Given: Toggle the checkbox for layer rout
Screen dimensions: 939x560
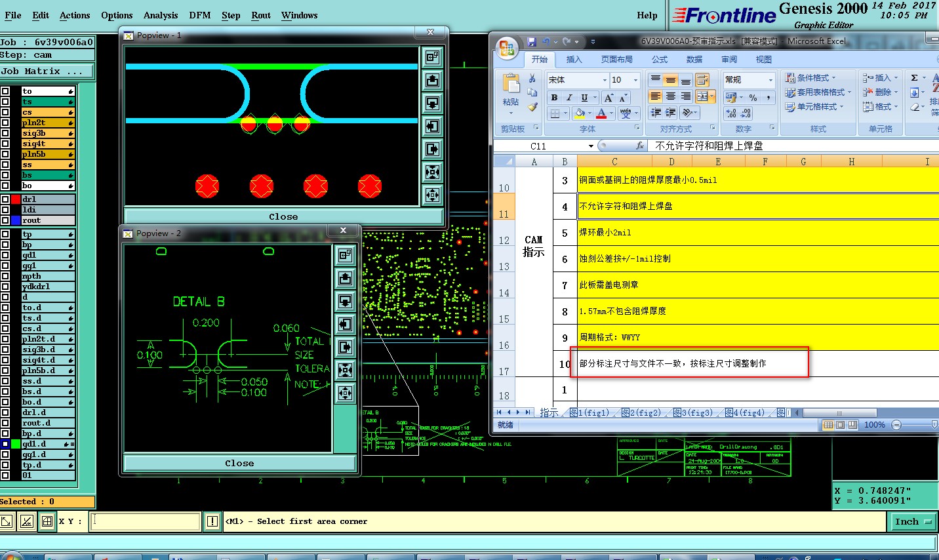Looking at the screenshot, I should point(5,220).
